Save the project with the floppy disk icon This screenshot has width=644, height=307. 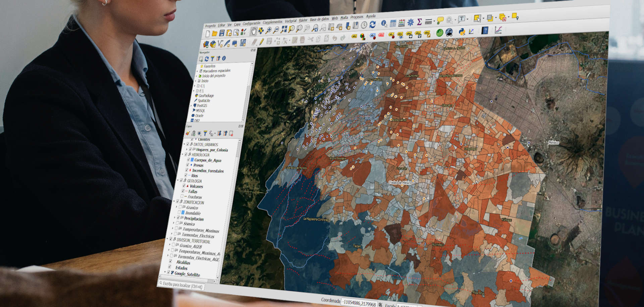click(222, 33)
